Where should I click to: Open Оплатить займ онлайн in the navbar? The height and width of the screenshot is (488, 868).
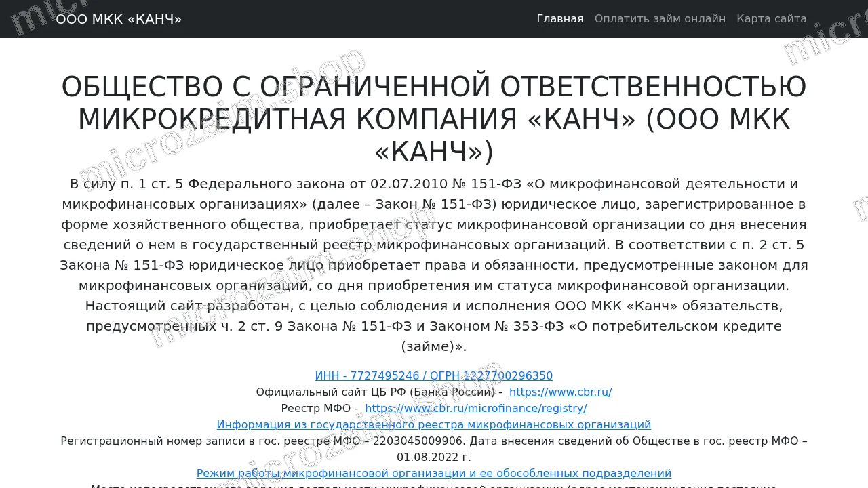[x=660, y=19]
